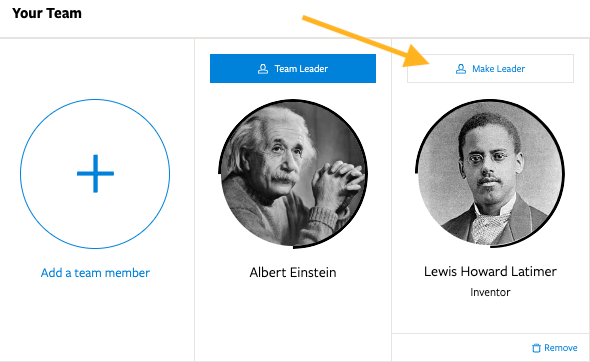Click the footer strip left of Remove
Screen dimensions: 590x362
pyautogui.click(x=461, y=348)
